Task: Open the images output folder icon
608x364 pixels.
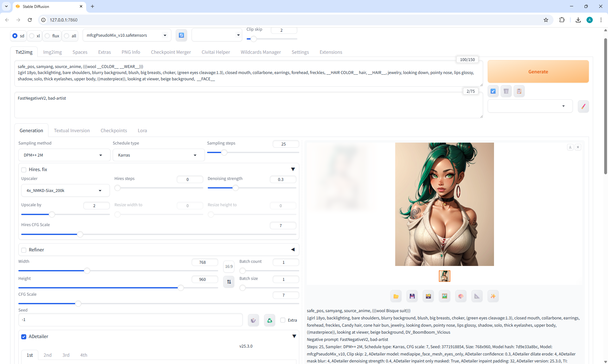Action: click(x=396, y=296)
